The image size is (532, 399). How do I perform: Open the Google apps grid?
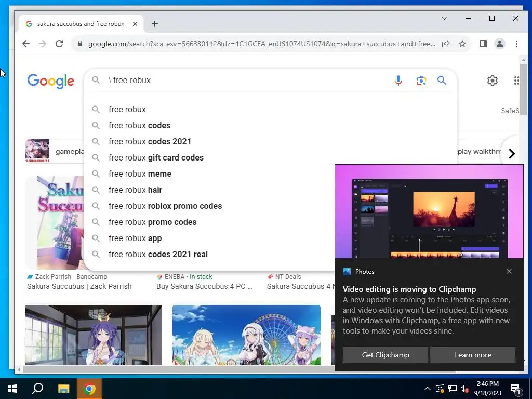[x=516, y=81]
